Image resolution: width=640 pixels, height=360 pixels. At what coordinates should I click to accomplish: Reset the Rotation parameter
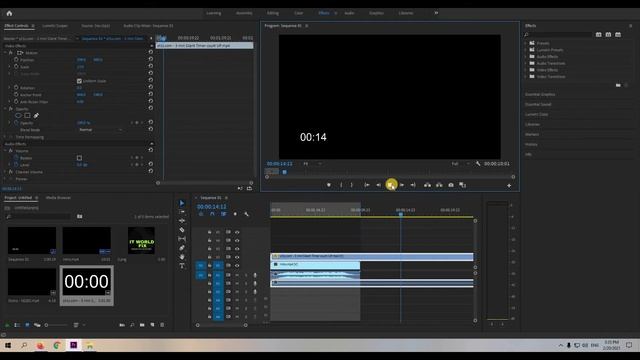click(x=151, y=87)
